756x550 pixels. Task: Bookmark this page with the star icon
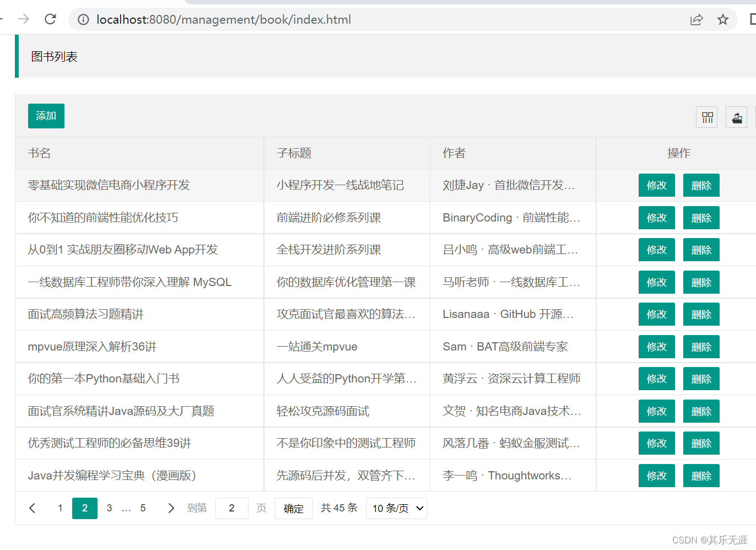pos(723,20)
